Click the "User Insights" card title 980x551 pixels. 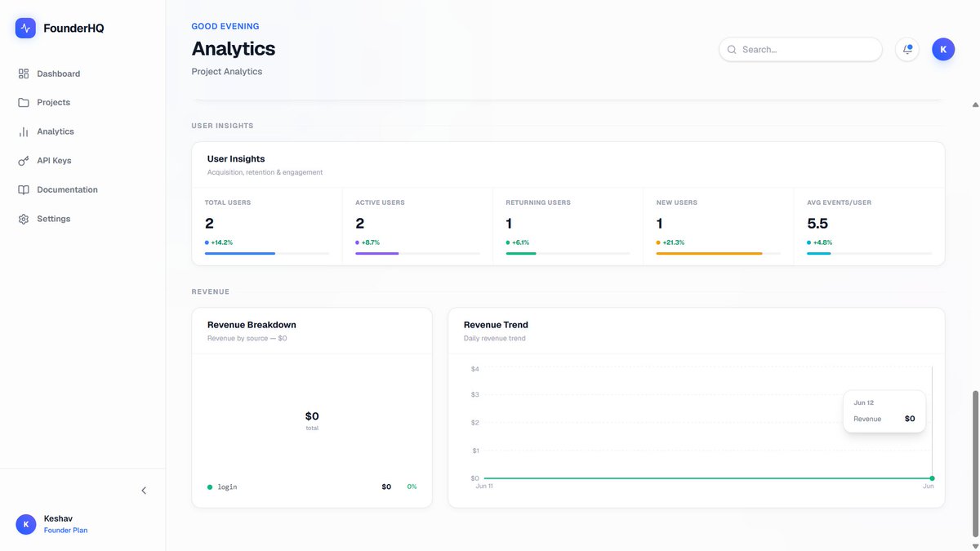pos(236,159)
